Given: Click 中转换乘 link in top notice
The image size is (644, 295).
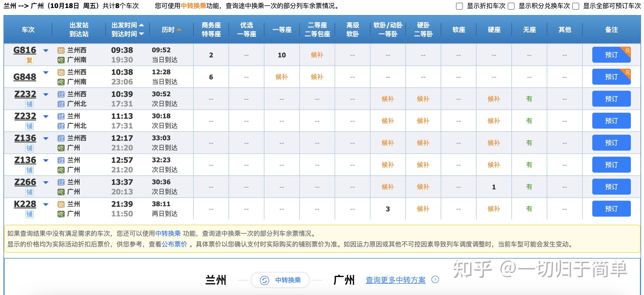Looking at the screenshot, I should [193, 6].
